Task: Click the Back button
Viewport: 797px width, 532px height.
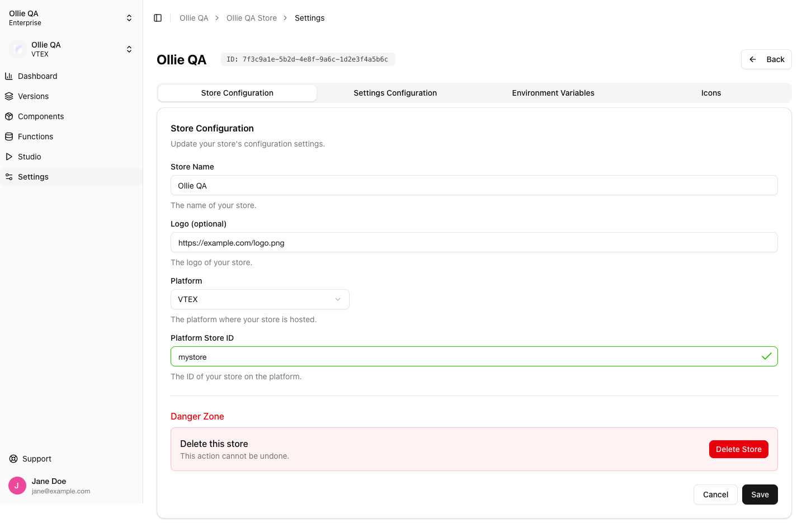Action: pos(766,59)
